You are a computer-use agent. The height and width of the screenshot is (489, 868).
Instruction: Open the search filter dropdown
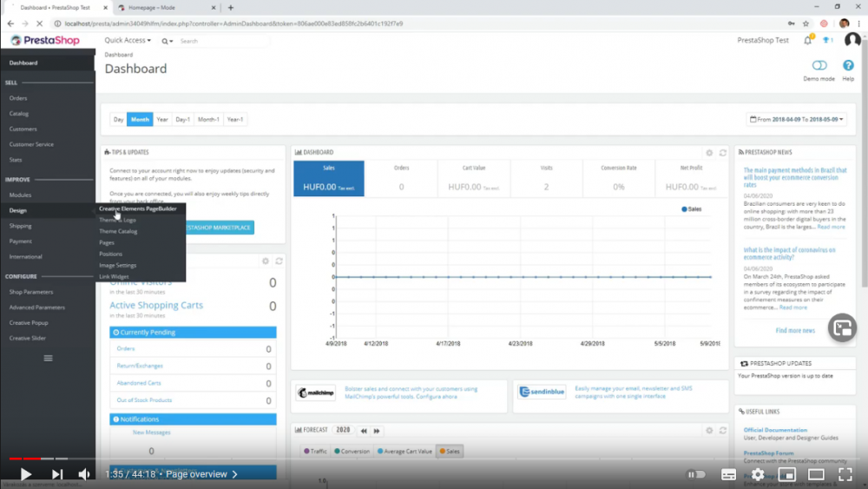tap(168, 41)
